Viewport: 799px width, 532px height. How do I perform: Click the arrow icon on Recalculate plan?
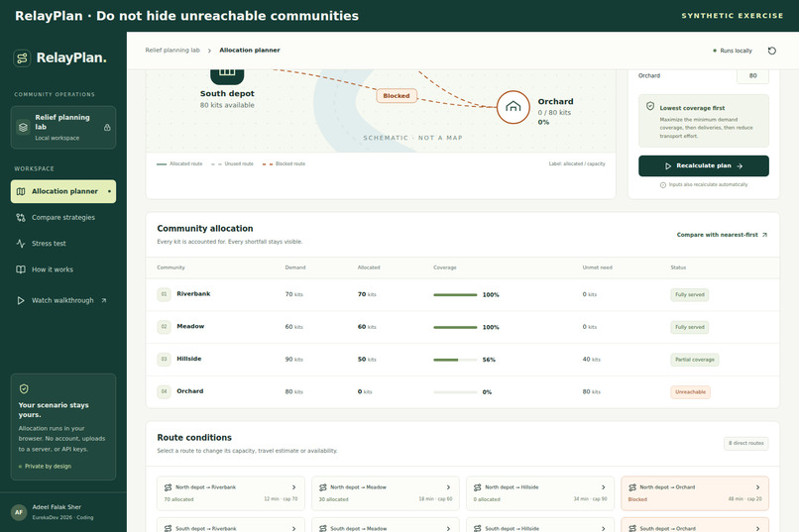click(740, 166)
